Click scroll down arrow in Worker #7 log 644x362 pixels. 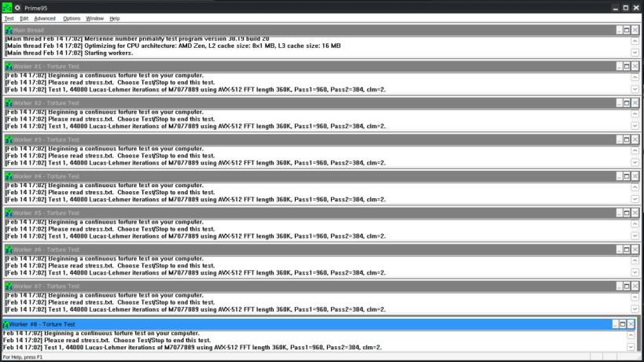coord(635,309)
